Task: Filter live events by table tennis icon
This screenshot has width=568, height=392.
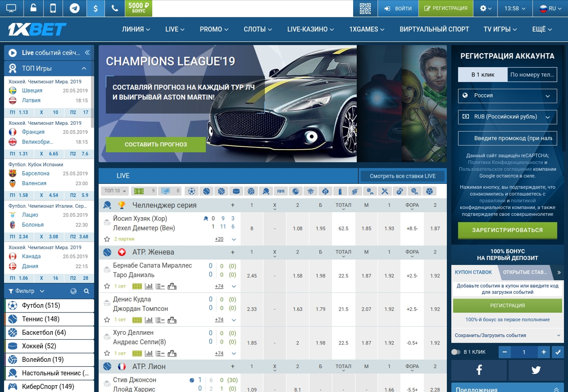Action: click(x=266, y=191)
